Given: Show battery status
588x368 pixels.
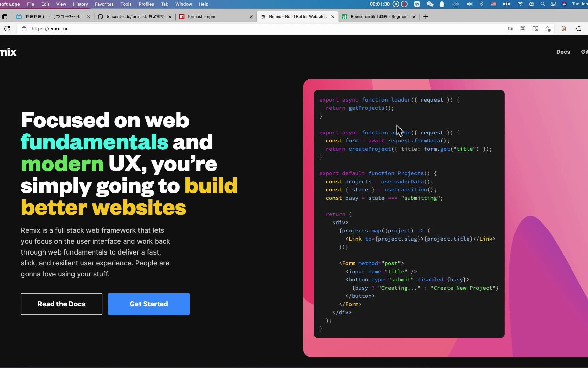Looking at the screenshot, I should (507, 4).
